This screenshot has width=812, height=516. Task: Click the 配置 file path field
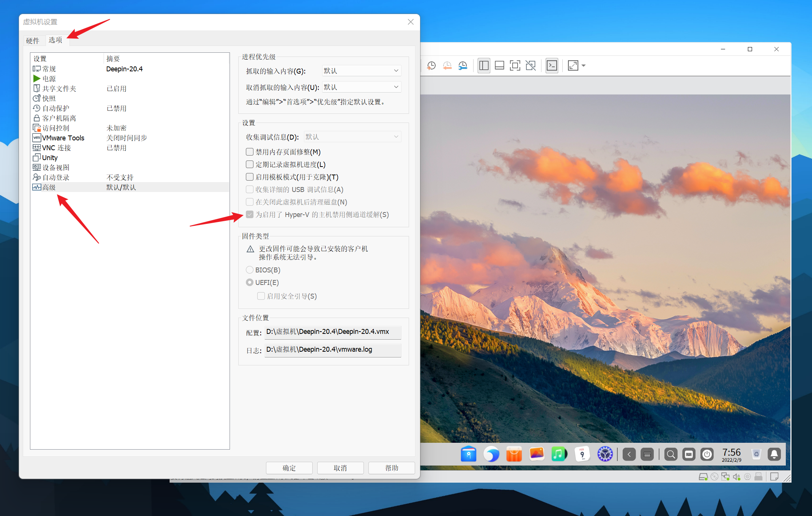coord(332,332)
